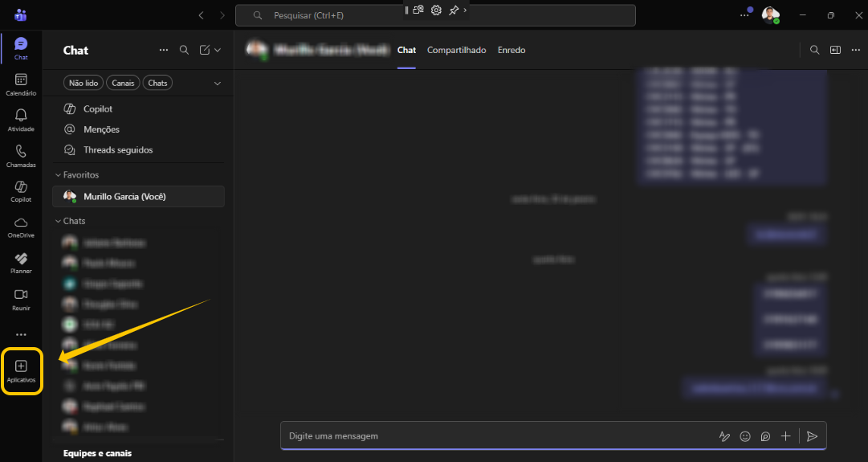Open the profile avatar menu

coord(770,15)
